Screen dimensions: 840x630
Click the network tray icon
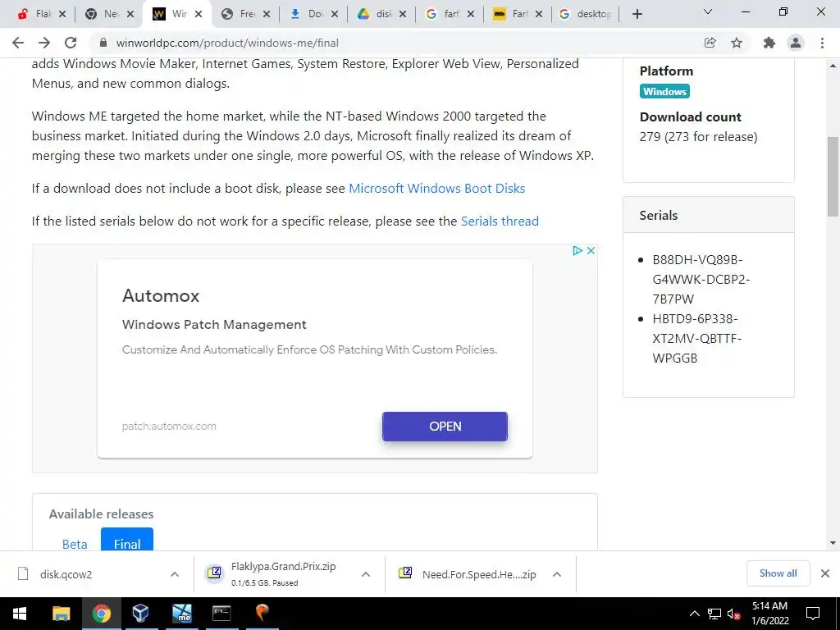[x=714, y=614]
